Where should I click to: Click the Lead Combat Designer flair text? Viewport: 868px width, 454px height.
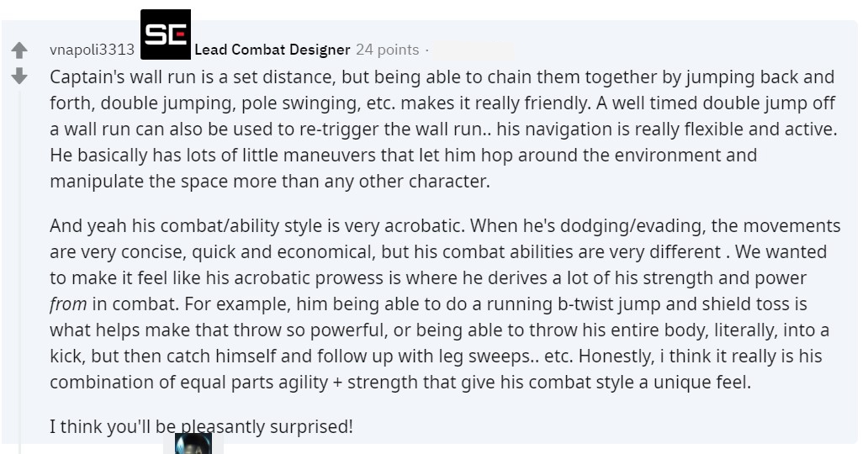273,50
